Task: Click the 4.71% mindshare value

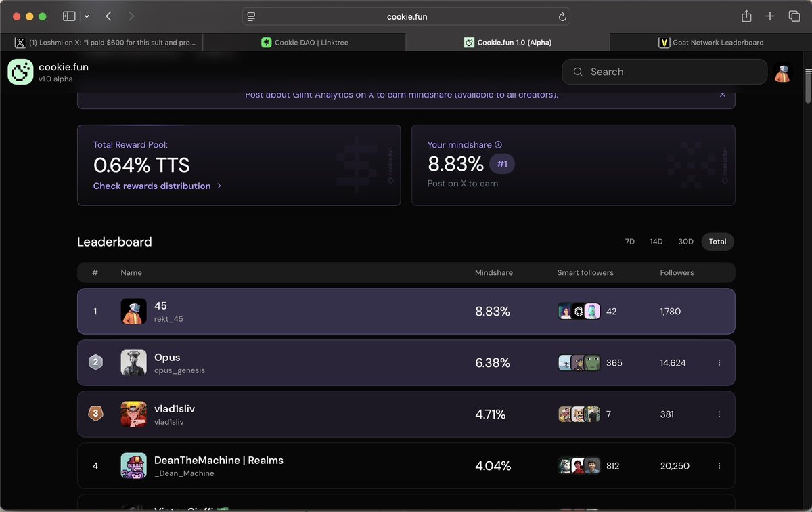Action: click(x=491, y=414)
